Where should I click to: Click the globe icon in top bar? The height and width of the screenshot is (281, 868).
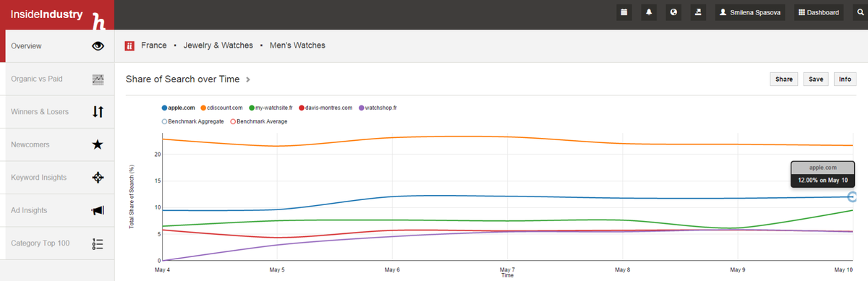(673, 12)
